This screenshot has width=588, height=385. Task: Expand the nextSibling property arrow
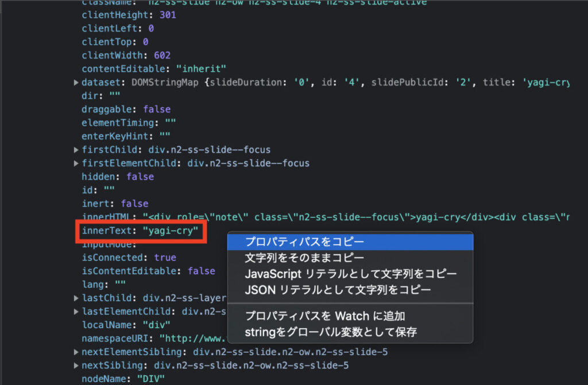[76, 365]
